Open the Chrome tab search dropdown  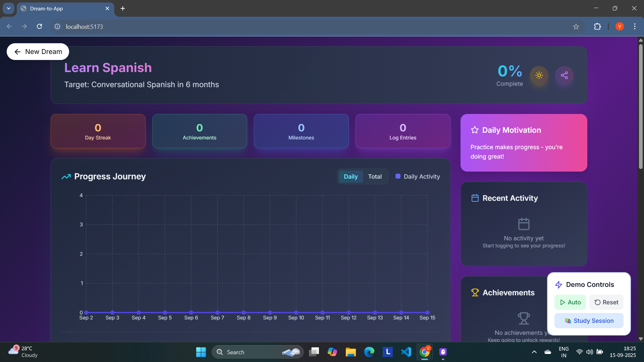click(x=9, y=8)
